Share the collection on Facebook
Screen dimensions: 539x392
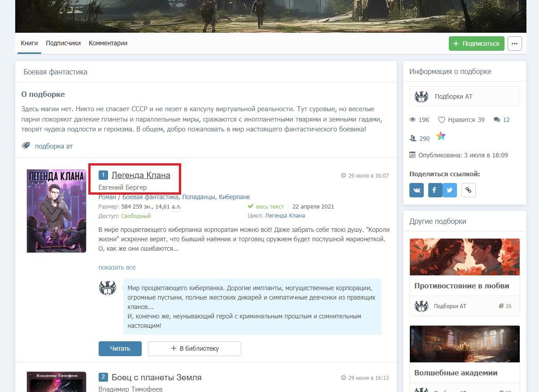[x=435, y=190]
